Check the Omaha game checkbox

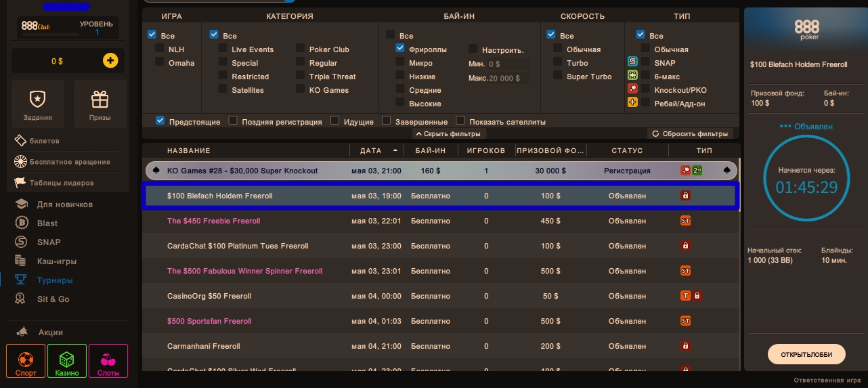coord(160,62)
